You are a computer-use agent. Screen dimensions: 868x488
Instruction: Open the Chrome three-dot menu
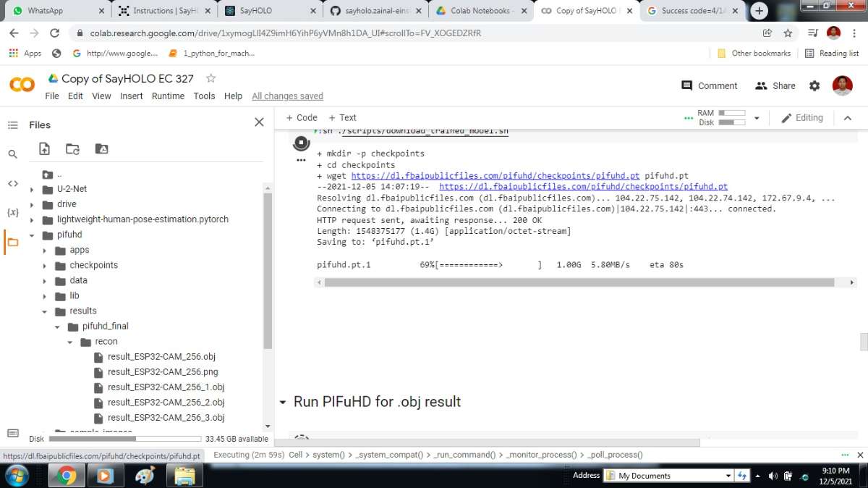coord(854,33)
